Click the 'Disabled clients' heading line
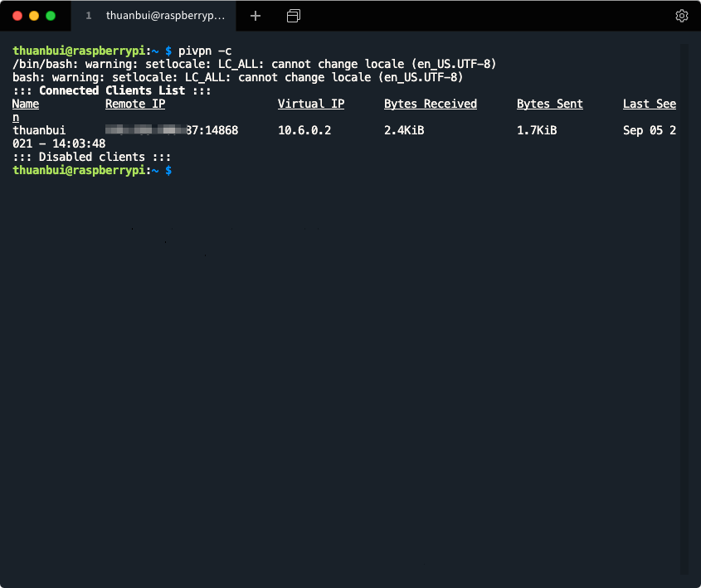Screen dimensions: 701x588 point(92,157)
